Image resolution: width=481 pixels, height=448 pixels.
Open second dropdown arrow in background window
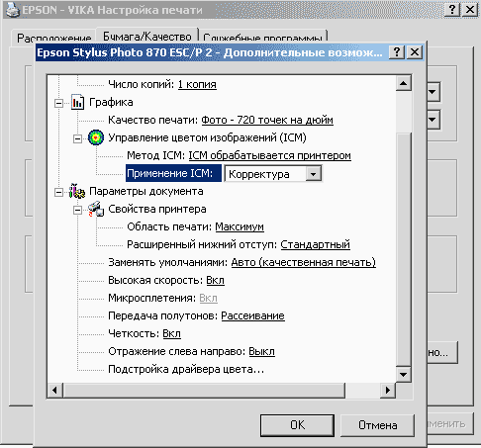pyautogui.click(x=433, y=120)
